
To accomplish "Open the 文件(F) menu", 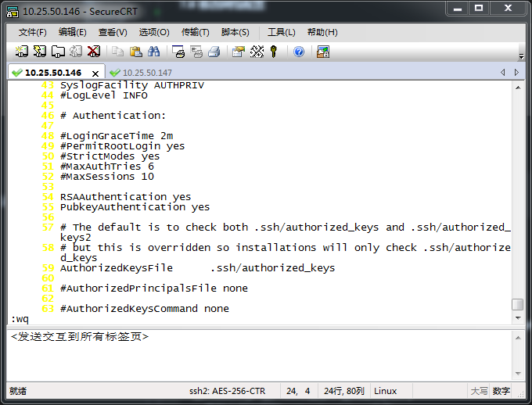I will [x=32, y=32].
